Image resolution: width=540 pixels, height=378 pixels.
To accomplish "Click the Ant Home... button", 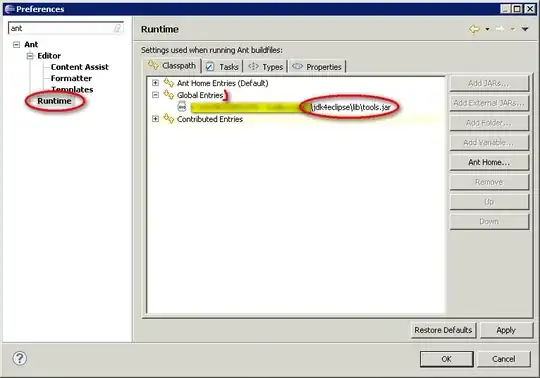I will point(489,162).
